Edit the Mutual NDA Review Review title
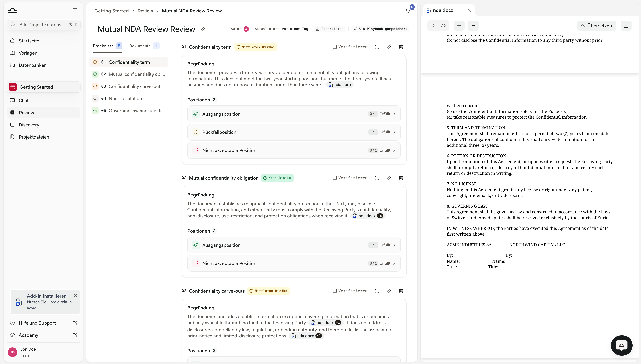 pos(203,29)
